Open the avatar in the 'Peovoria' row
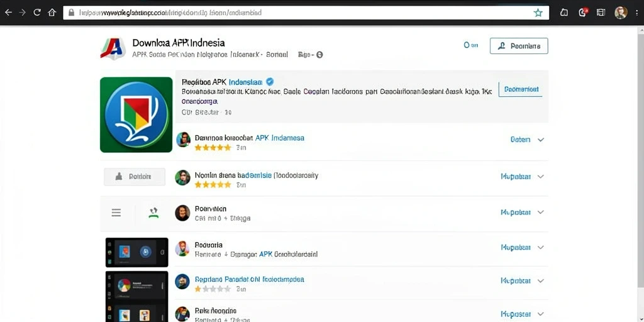Image resolution: width=644 pixels, height=322 pixels. click(182, 249)
